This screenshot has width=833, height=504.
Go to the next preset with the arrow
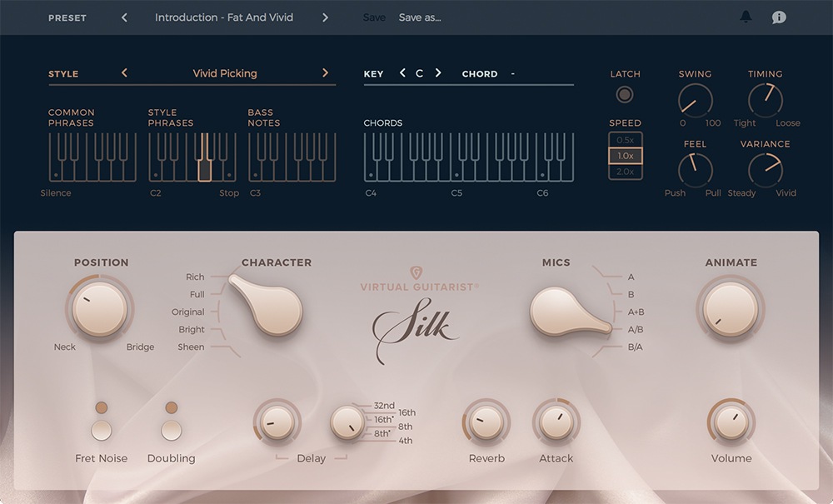[x=325, y=17]
